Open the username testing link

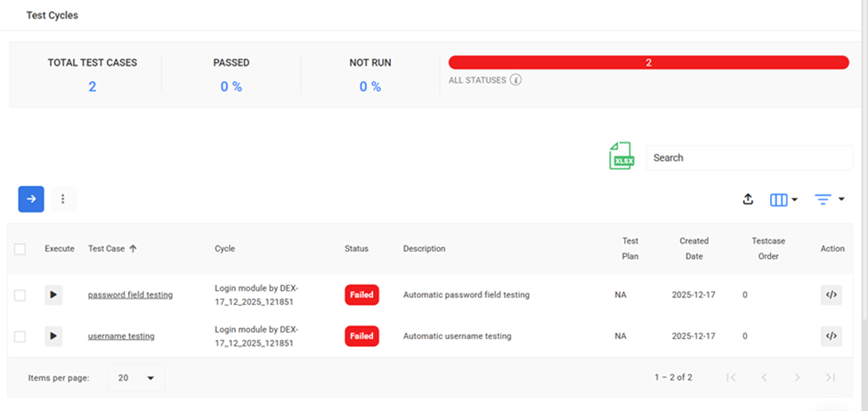(121, 336)
